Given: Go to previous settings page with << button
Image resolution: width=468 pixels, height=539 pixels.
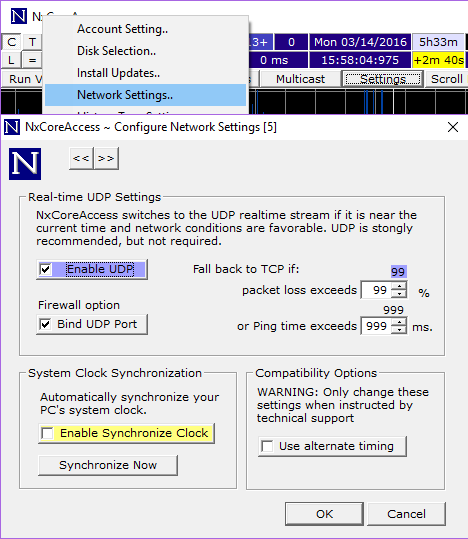Looking at the screenshot, I should coord(81,158).
